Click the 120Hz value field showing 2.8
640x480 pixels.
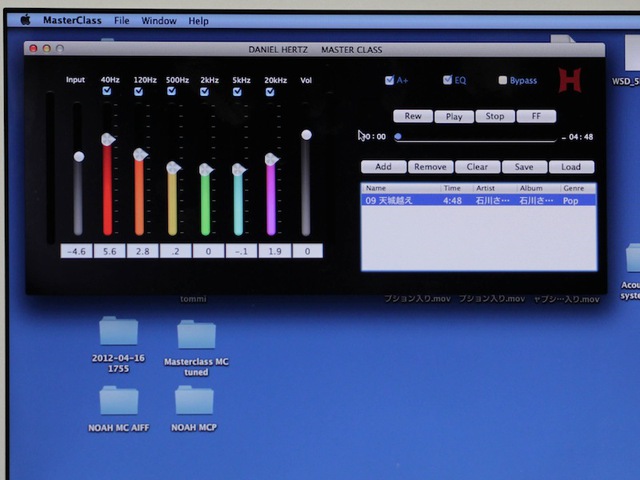pyautogui.click(x=142, y=251)
